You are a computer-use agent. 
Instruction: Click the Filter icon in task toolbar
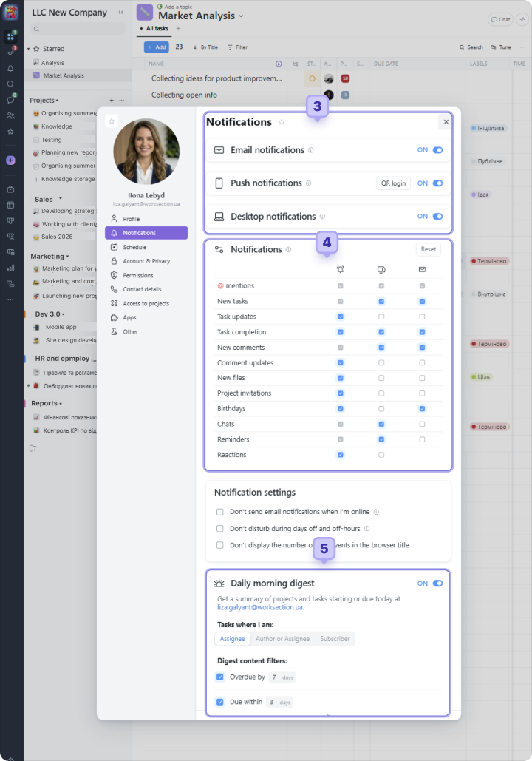click(237, 47)
